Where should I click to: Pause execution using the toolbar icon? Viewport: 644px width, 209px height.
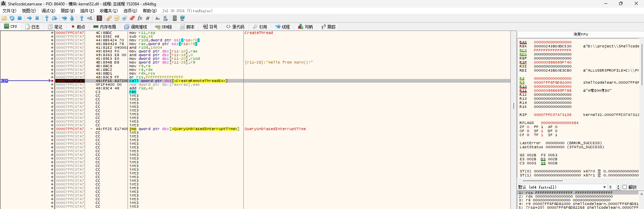(x=37, y=18)
